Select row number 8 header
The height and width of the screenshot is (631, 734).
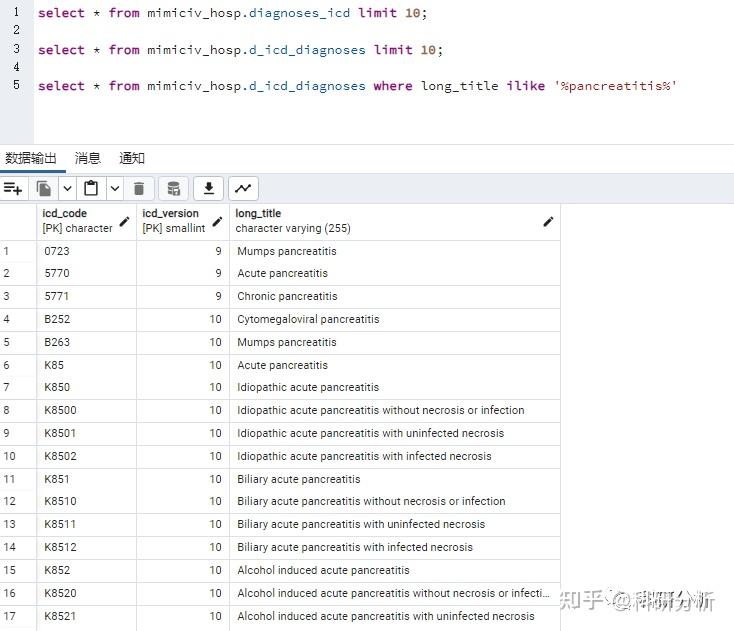click(18, 411)
